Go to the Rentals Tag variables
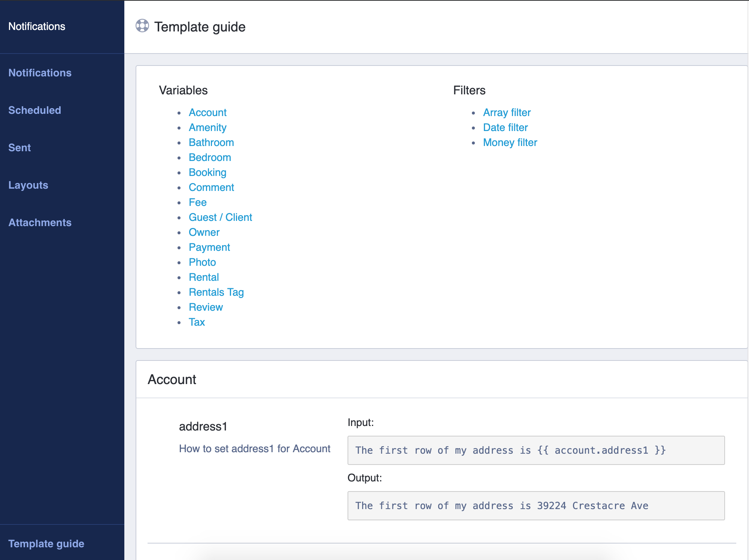 pyautogui.click(x=216, y=292)
